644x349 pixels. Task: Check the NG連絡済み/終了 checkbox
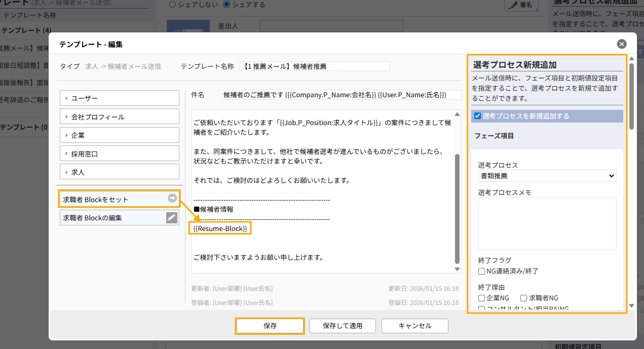click(482, 272)
